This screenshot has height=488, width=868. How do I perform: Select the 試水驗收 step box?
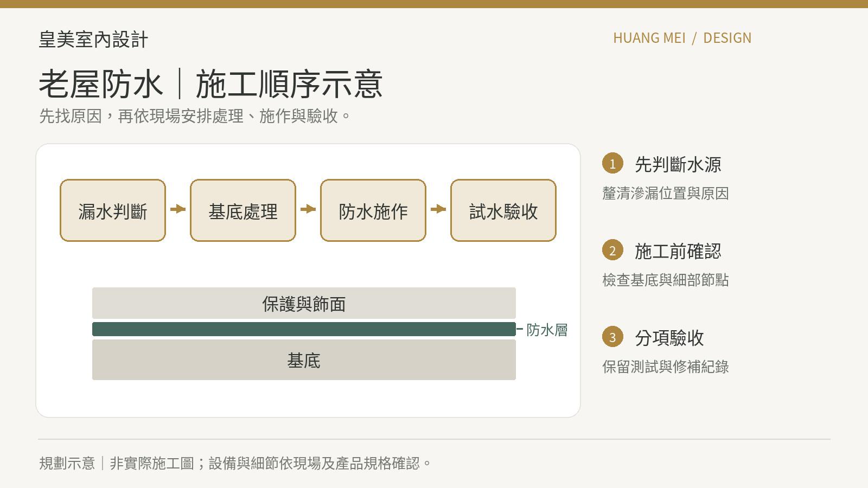[x=503, y=210]
